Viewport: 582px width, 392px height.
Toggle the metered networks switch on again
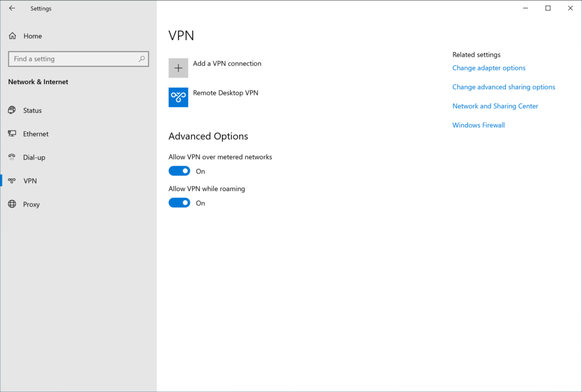179,170
